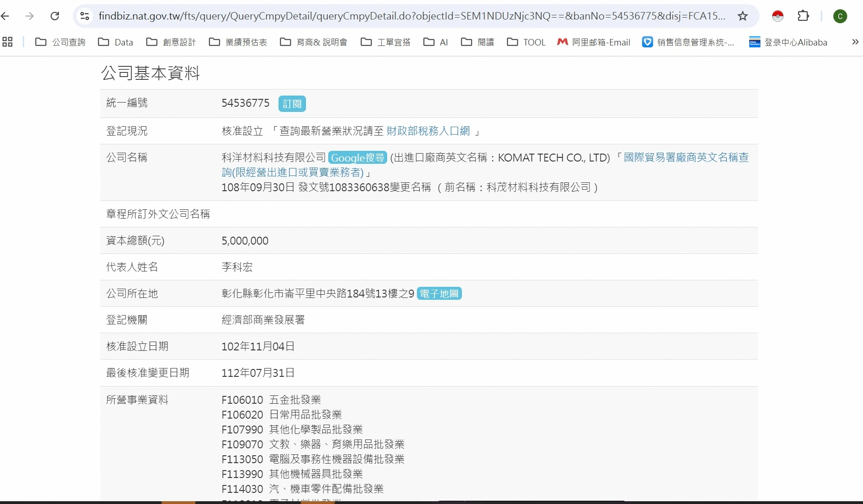Click the Pokeball extension icon
This screenshot has width=863, height=504.
click(778, 16)
